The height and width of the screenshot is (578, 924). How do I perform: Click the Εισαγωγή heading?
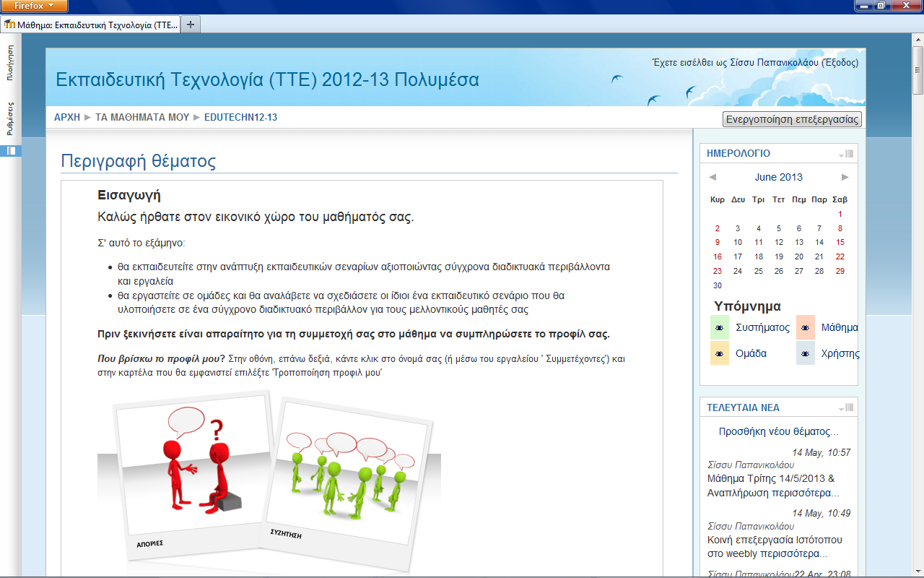(128, 195)
